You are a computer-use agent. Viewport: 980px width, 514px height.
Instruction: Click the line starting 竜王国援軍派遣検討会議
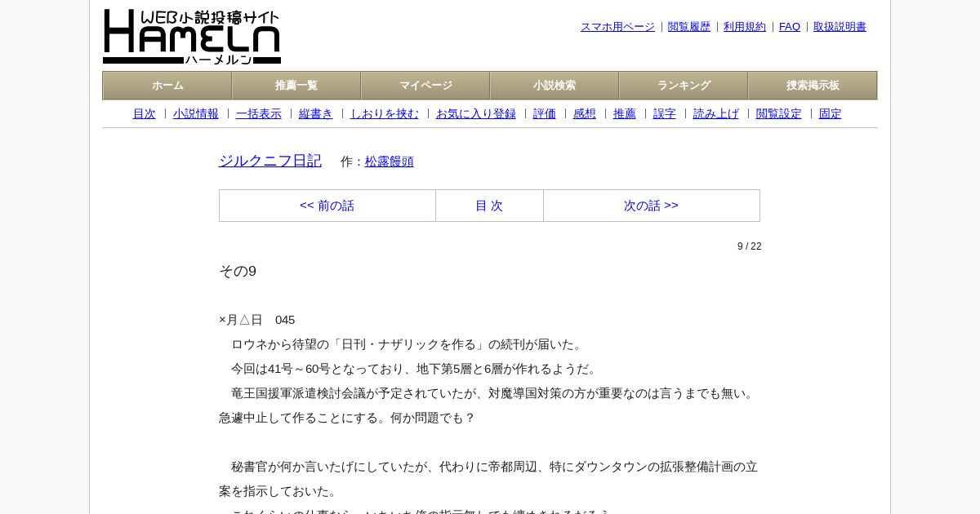[494, 393]
